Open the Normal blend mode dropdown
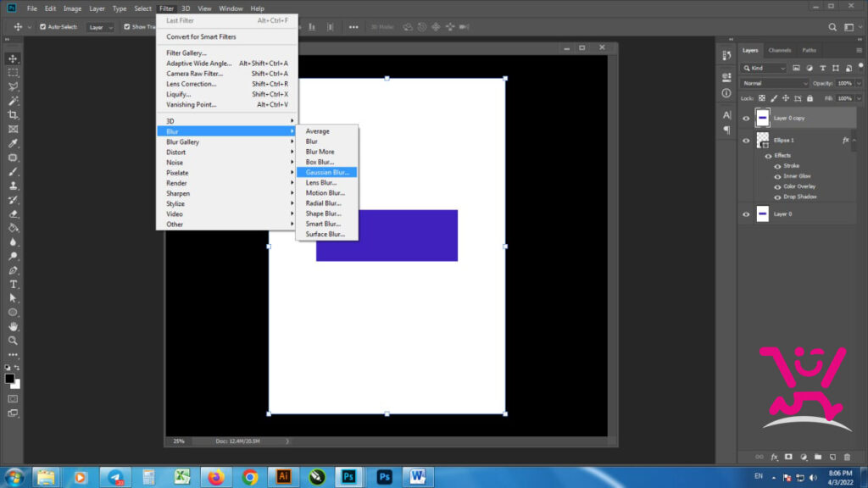 click(775, 84)
